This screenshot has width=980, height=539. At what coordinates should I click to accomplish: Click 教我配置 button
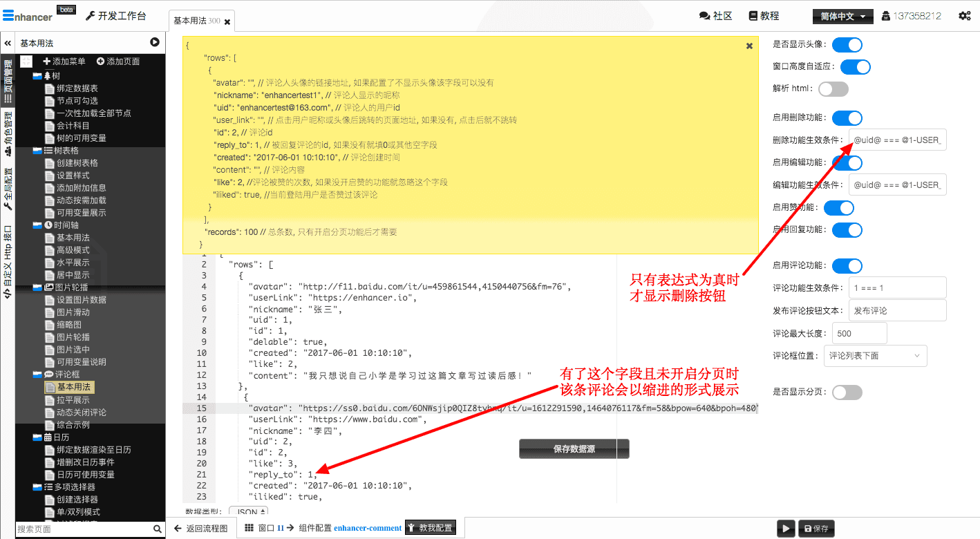[431, 528]
